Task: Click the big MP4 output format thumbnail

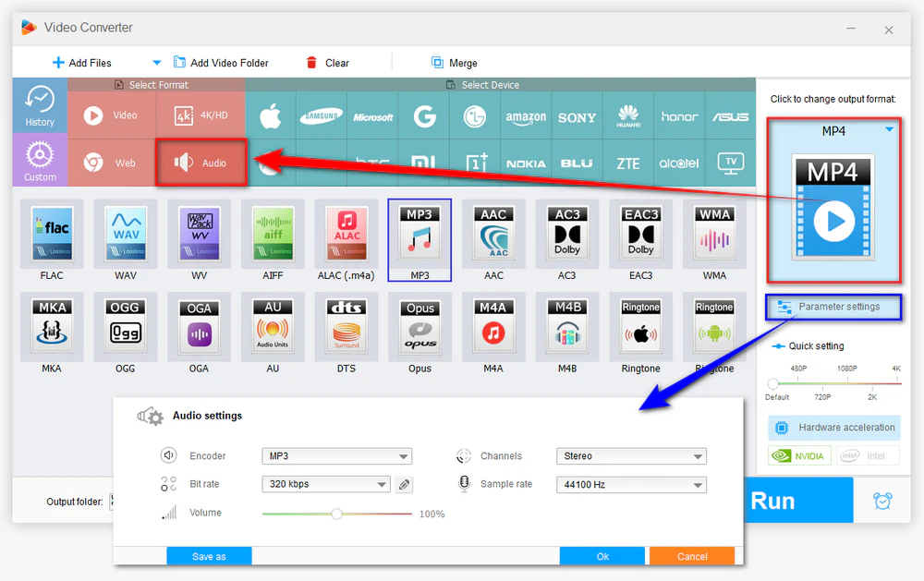Action: point(833,207)
